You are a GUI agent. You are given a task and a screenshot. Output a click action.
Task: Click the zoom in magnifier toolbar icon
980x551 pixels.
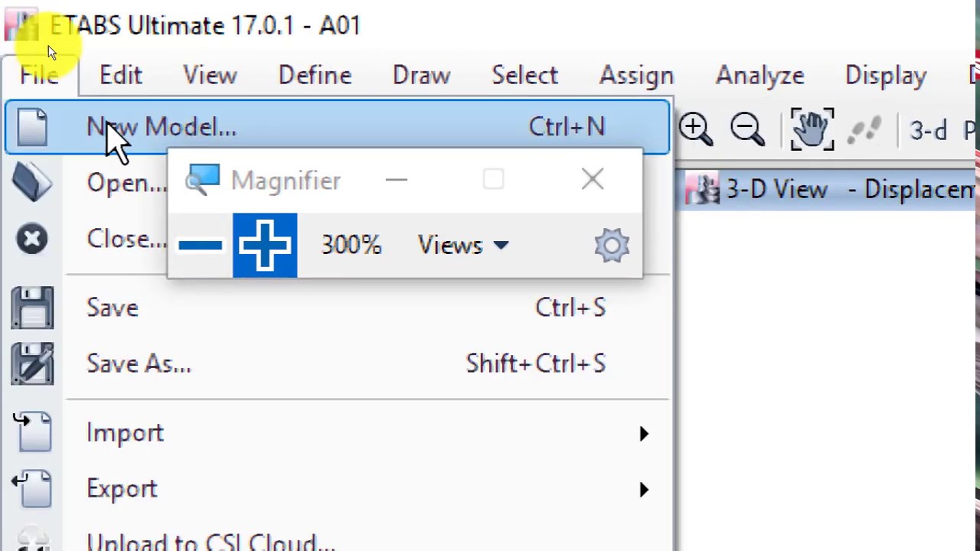pos(695,129)
